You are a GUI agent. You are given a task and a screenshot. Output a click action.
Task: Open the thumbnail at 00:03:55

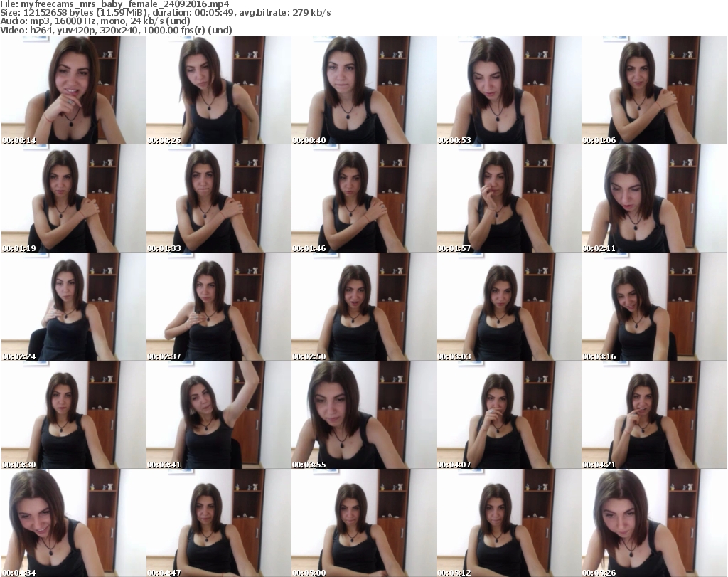point(363,415)
